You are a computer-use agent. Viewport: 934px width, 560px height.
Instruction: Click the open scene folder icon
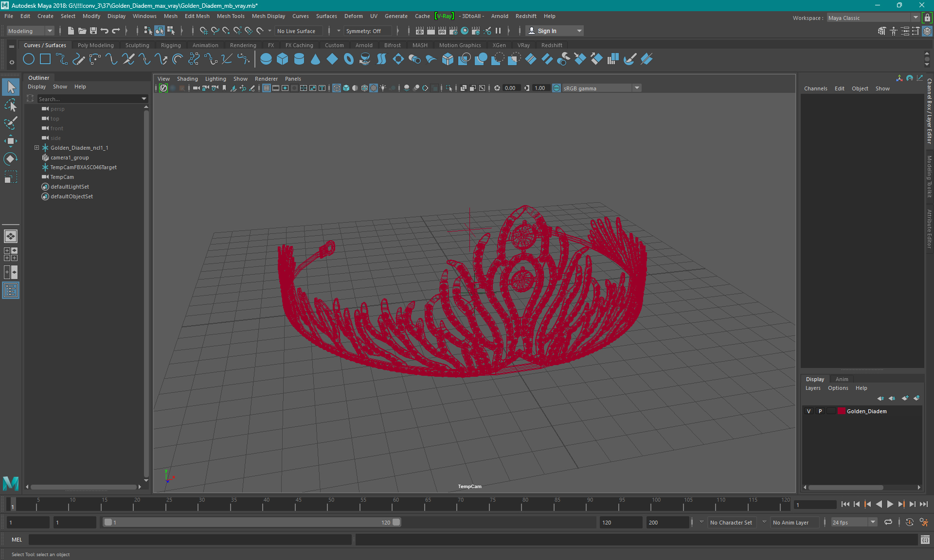pos(82,31)
